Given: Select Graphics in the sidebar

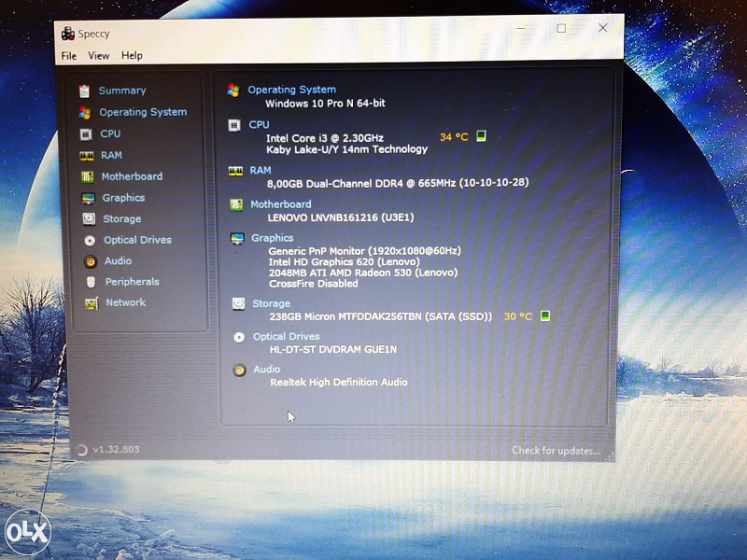Looking at the screenshot, I should pos(123,198).
